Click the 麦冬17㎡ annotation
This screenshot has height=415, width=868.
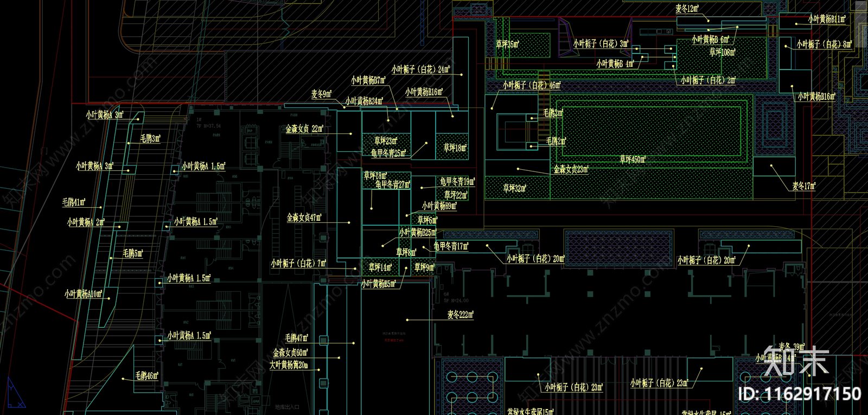(804, 186)
